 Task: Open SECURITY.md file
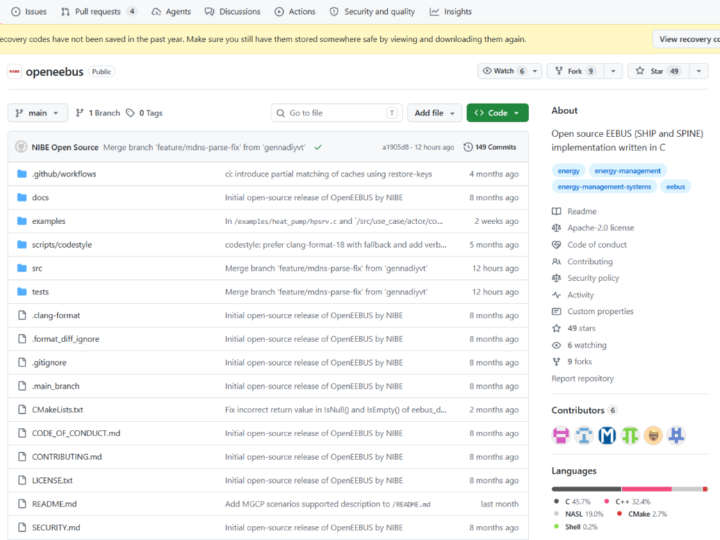[56, 528]
